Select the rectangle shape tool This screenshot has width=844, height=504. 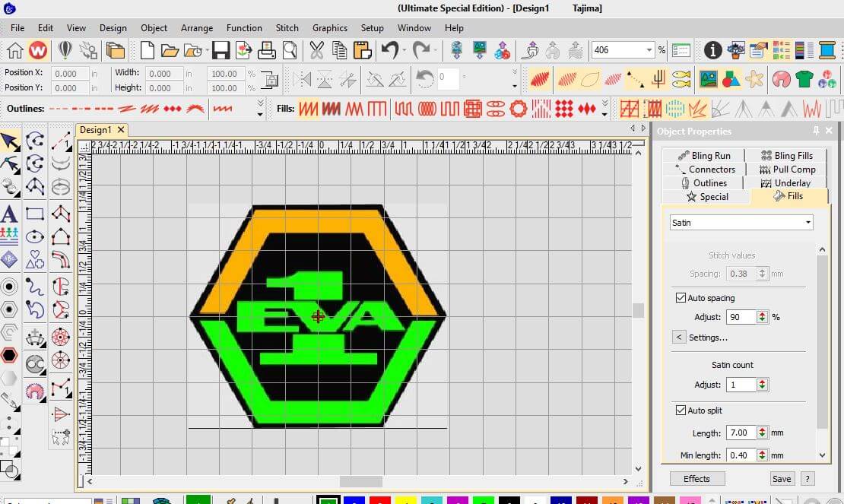click(x=35, y=214)
